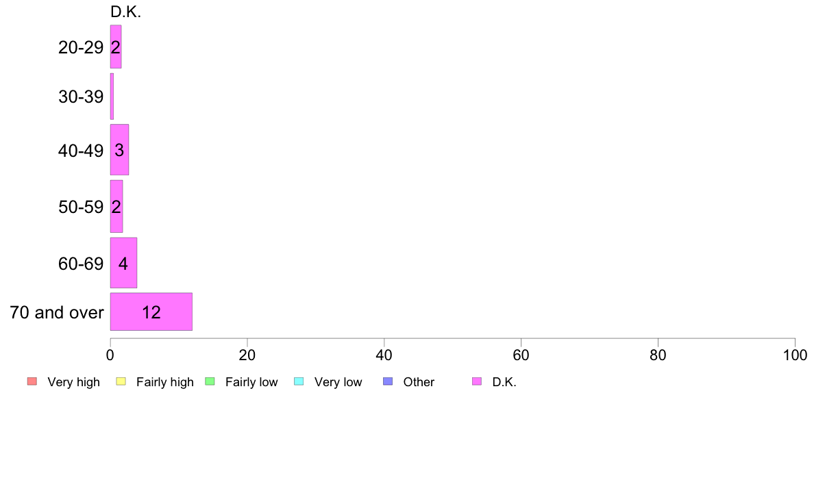
Task: Click the Fairly low legend label
Action: pyautogui.click(x=251, y=382)
